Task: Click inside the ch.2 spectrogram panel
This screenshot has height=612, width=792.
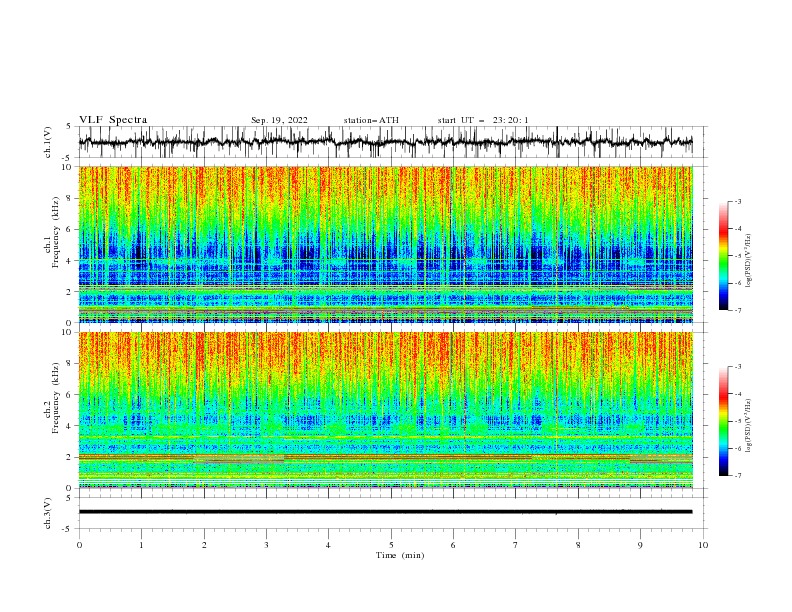Action: coord(385,410)
